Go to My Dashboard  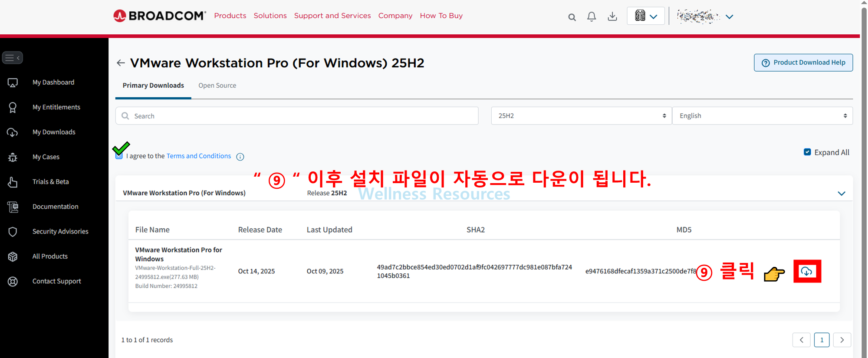point(53,82)
